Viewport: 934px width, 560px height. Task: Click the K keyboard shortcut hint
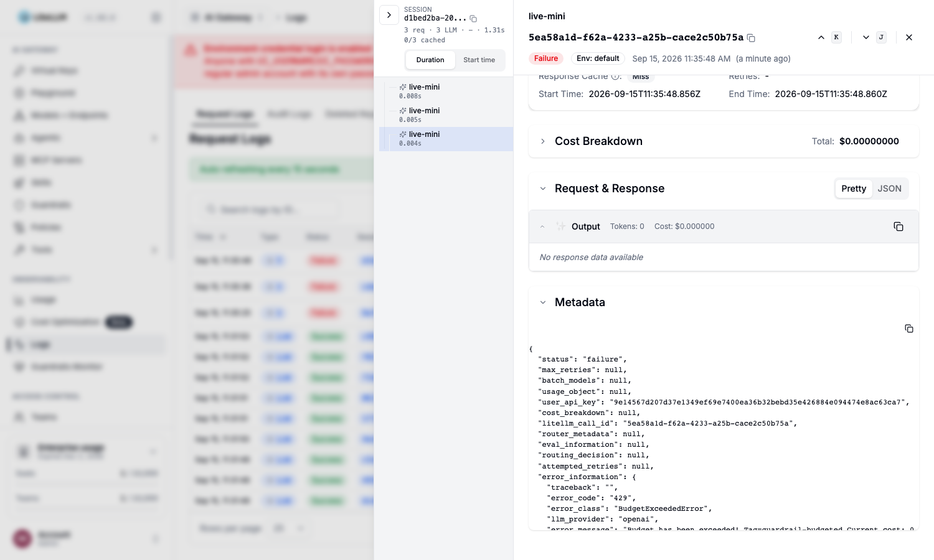click(x=836, y=37)
